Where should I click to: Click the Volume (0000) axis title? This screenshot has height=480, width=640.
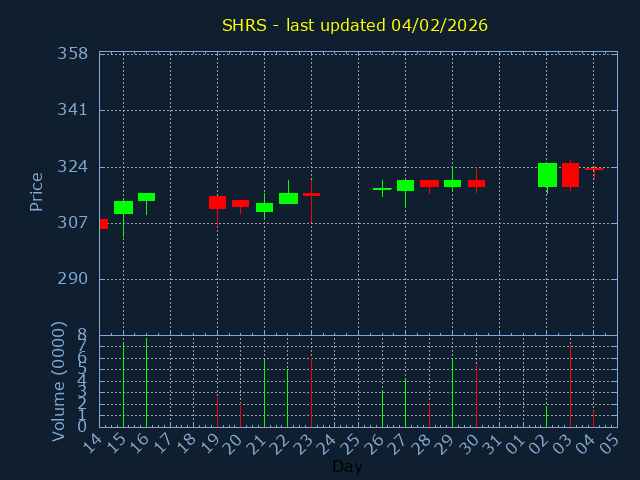(59, 380)
